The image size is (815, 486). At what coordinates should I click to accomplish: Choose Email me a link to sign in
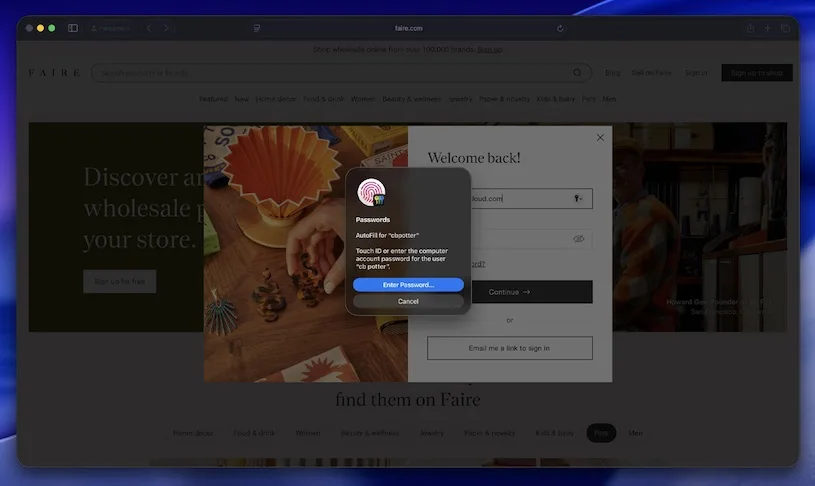[509, 348]
